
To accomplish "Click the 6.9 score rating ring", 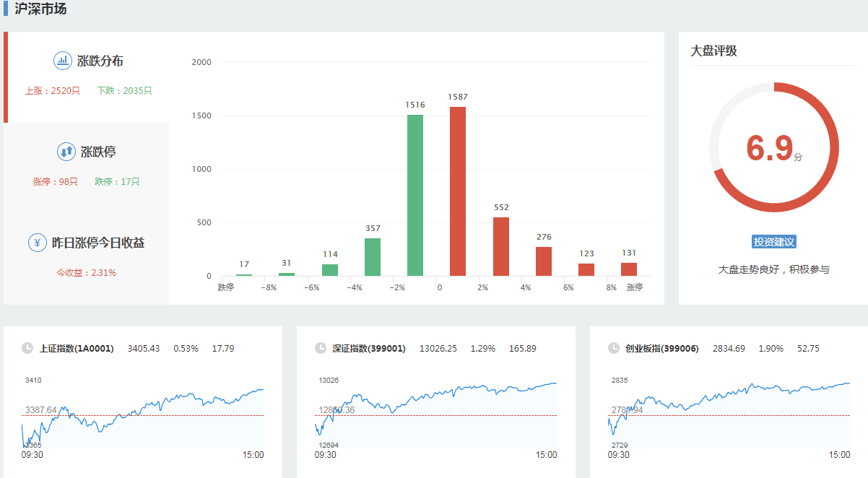I will coord(773,147).
